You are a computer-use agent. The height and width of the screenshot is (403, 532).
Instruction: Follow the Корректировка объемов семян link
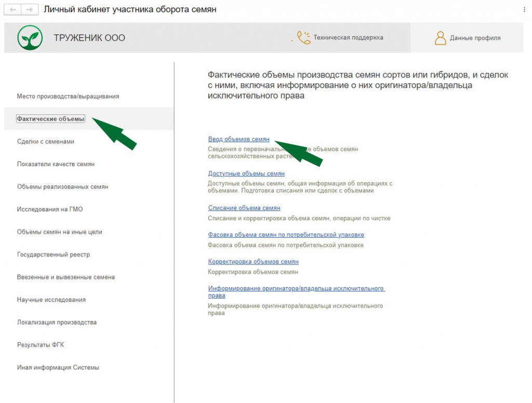pos(253,261)
